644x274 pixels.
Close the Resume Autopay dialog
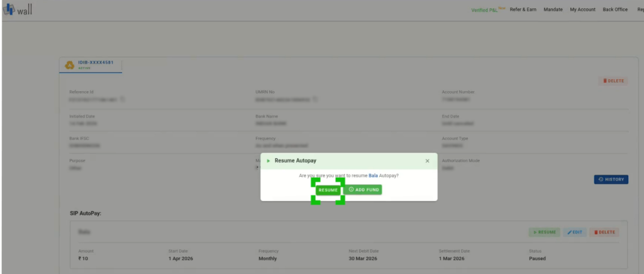pos(427,161)
